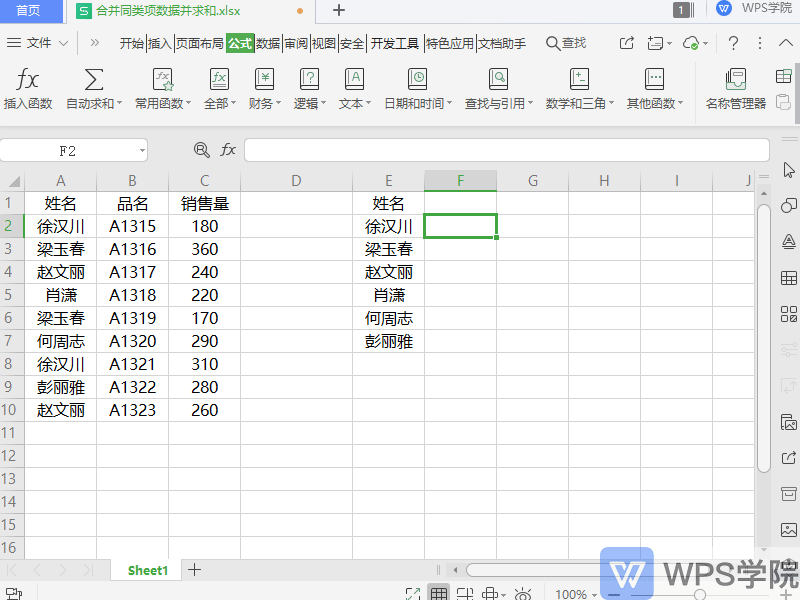Click the Insert Function (插入函数) icon
The width and height of the screenshot is (800, 600).
tap(27, 80)
